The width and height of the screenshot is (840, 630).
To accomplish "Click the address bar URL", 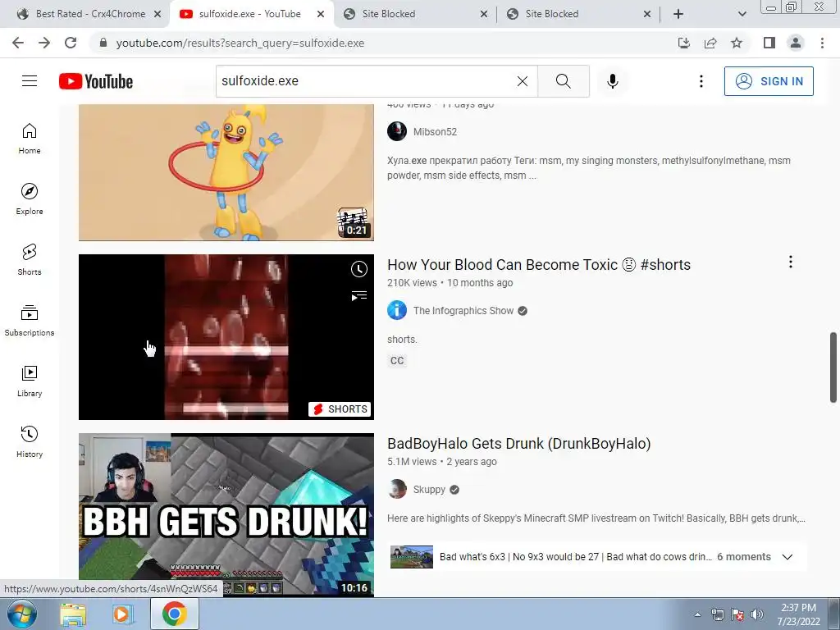I will pyautogui.click(x=240, y=43).
